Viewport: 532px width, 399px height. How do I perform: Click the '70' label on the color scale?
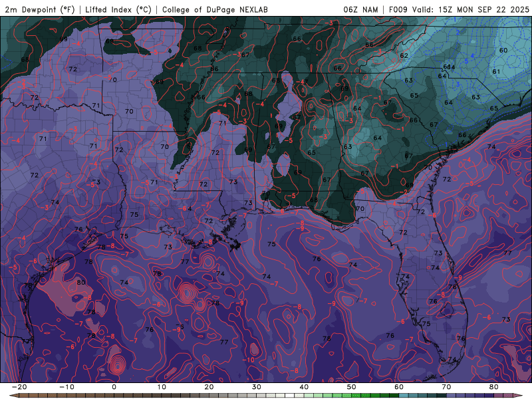(x=446, y=387)
